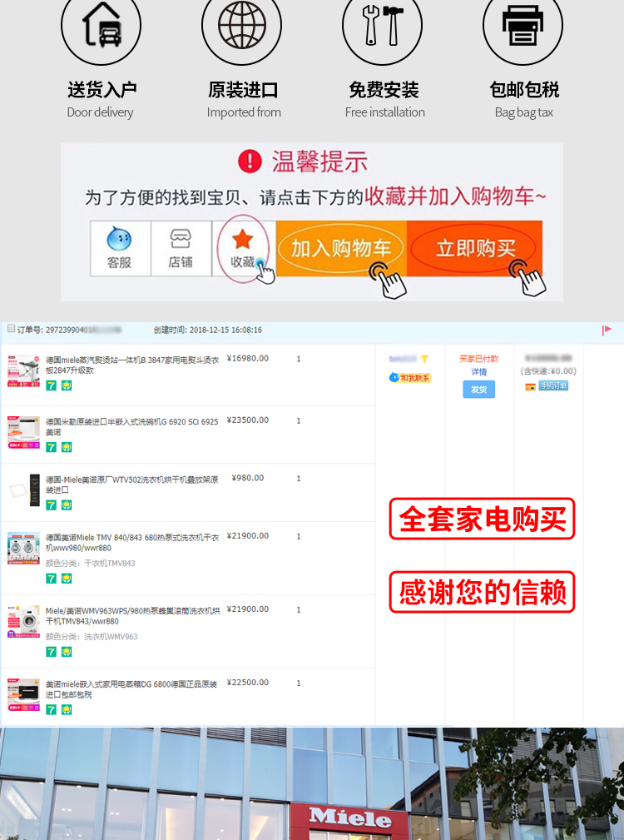The image size is (624, 840).
Task: Open the G 6920 SCi dishwasher title
Action: click(131, 426)
